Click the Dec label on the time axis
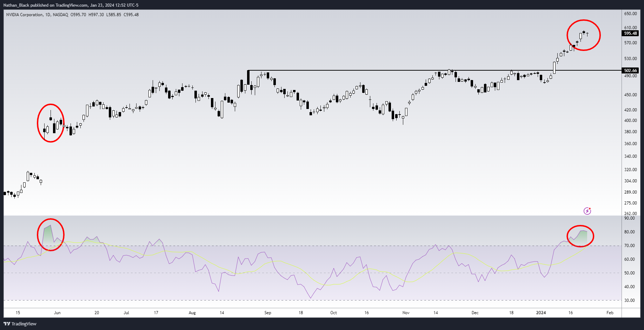This screenshot has height=330, width=644. (x=475, y=313)
